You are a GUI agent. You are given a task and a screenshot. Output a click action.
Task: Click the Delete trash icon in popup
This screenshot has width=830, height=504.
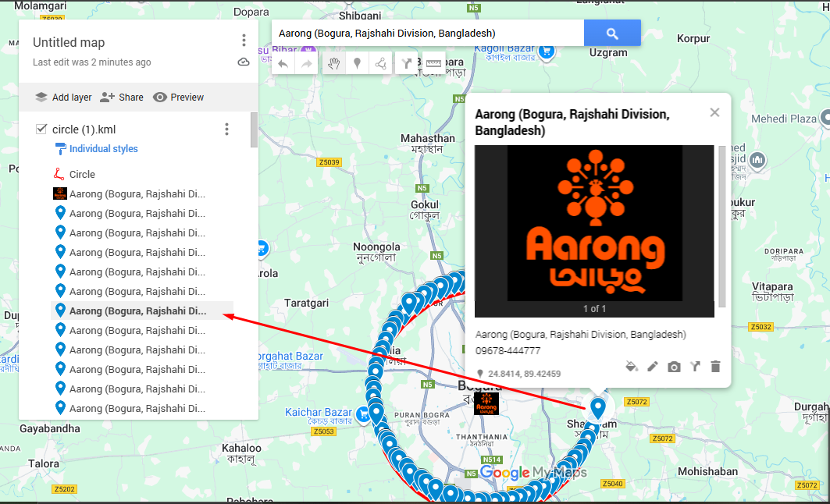[x=715, y=367]
